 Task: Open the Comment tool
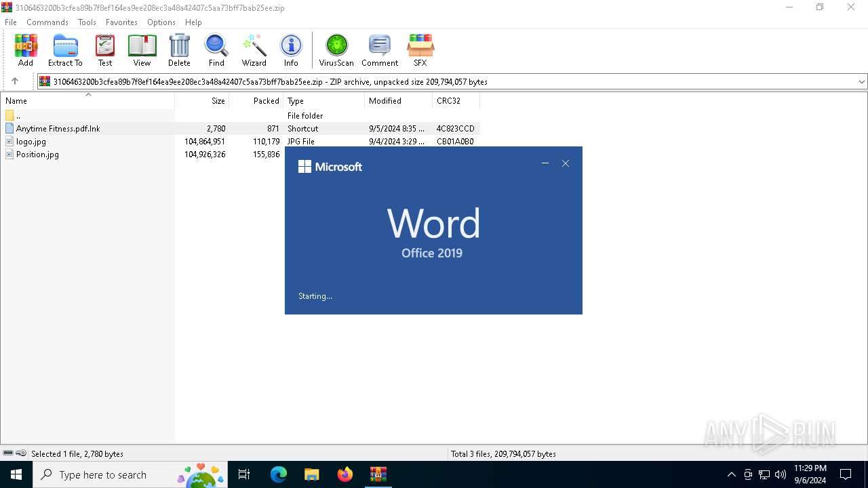coord(380,50)
